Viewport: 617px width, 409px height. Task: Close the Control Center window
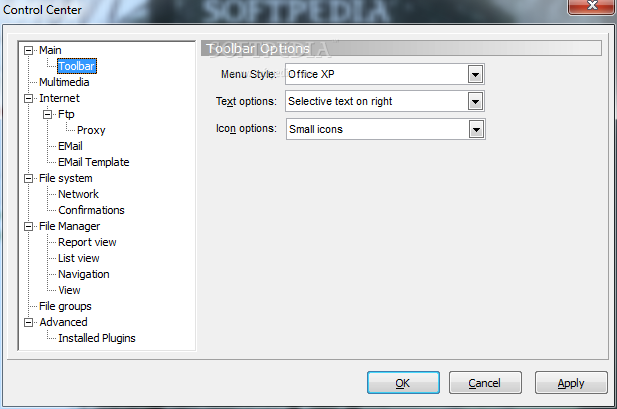[591, 6]
